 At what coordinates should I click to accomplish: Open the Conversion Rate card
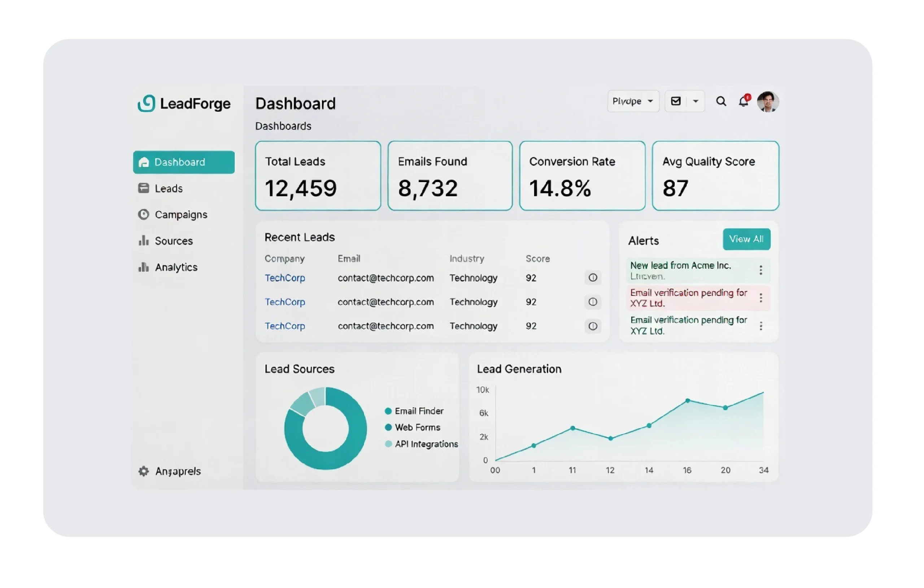(x=583, y=176)
